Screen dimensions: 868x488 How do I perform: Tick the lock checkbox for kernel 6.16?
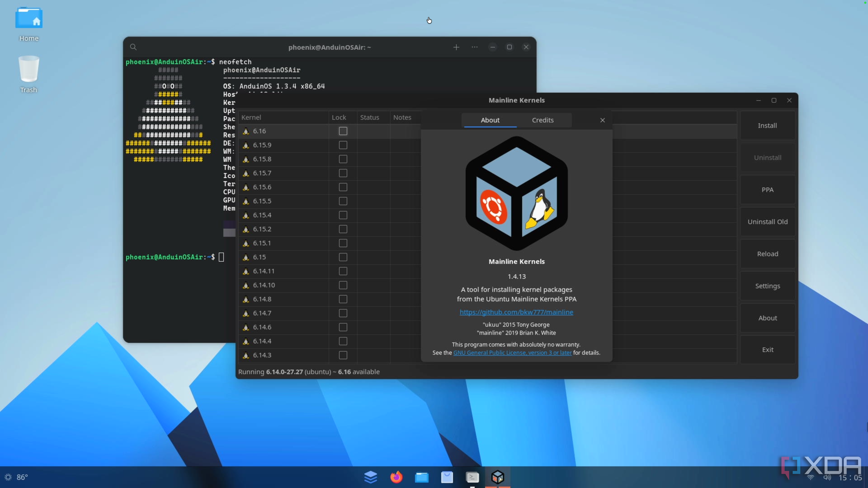tap(343, 131)
